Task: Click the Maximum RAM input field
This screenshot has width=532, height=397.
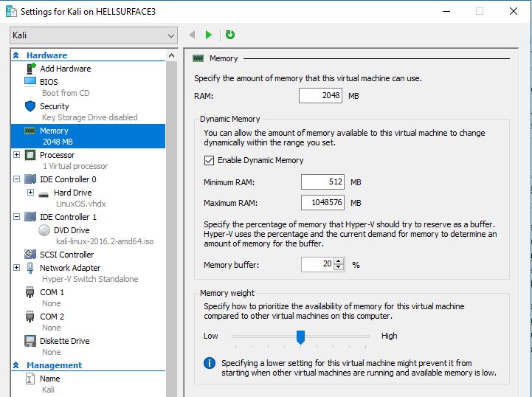Action: point(322,203)
